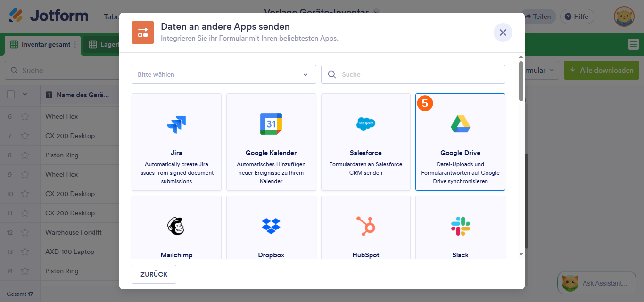Click the Alle downloaden button

(x=602, y=70)
